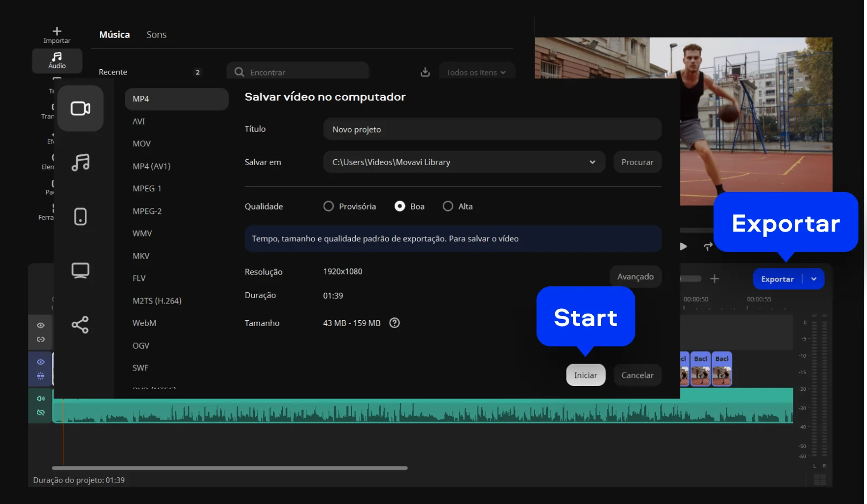Viewport: 867px width, 504px height.
Task: Choose the mobile device export icon
Action: pos(80,217)
